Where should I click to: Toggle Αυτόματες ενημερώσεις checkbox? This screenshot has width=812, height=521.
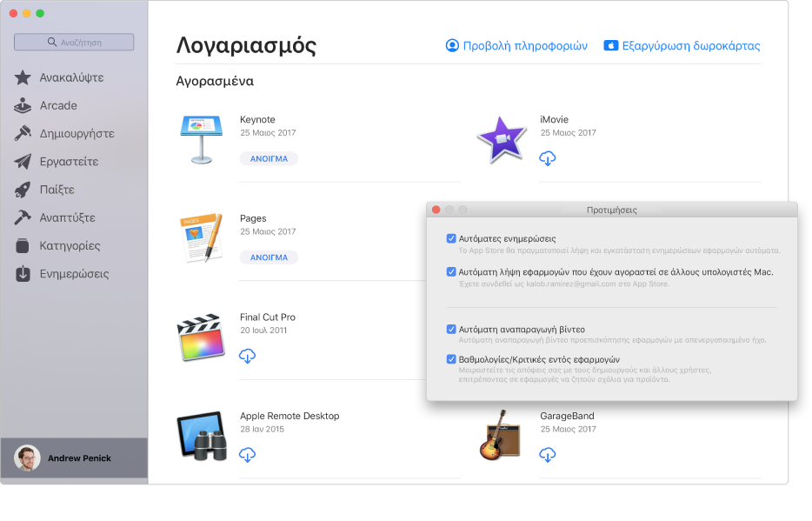[x=451, y=238]
